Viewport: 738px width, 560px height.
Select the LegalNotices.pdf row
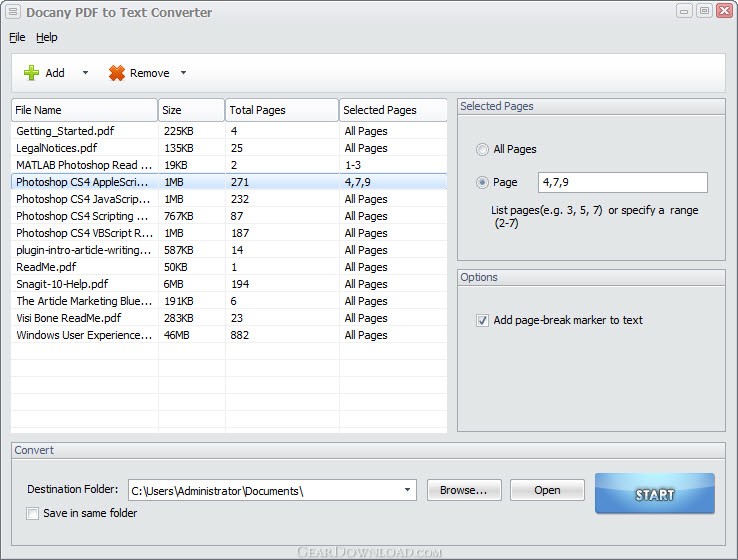(229, 148)
